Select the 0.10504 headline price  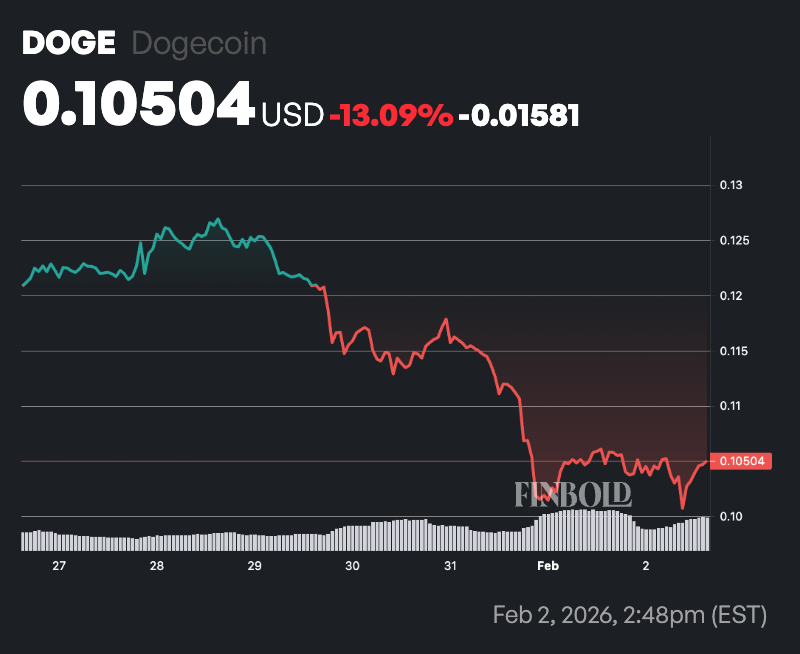click(138, 104)
